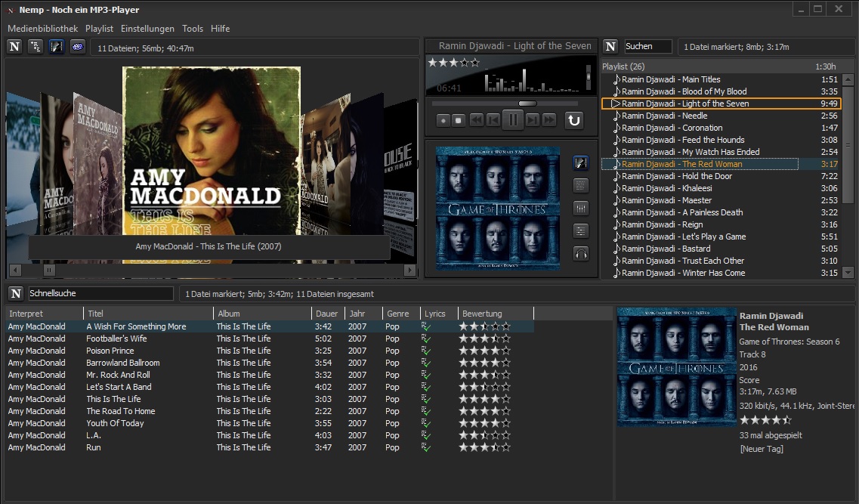
Task: Sort the track list by the Genre column
Action: click(401, 314)
